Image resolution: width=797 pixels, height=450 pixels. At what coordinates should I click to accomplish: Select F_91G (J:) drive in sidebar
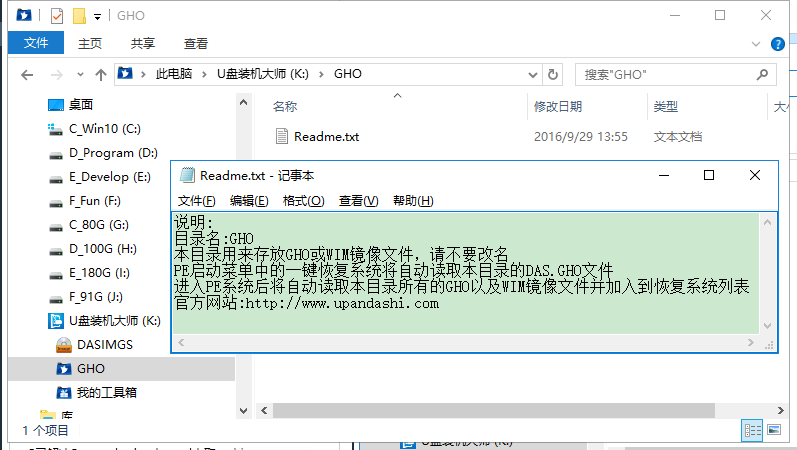(x=96, y=296)
